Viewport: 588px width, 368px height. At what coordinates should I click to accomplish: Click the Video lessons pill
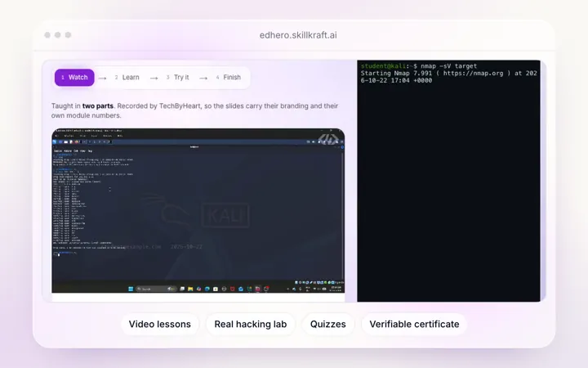160,324
